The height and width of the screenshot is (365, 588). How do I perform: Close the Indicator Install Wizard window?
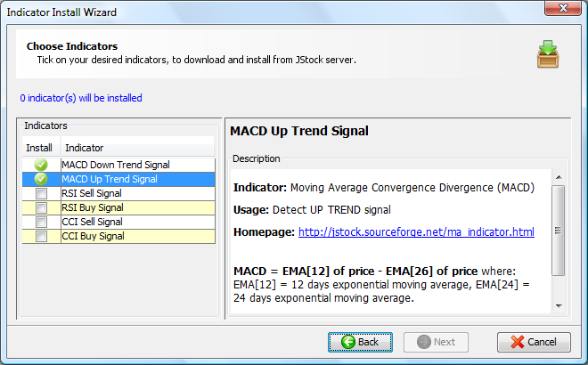563,8
